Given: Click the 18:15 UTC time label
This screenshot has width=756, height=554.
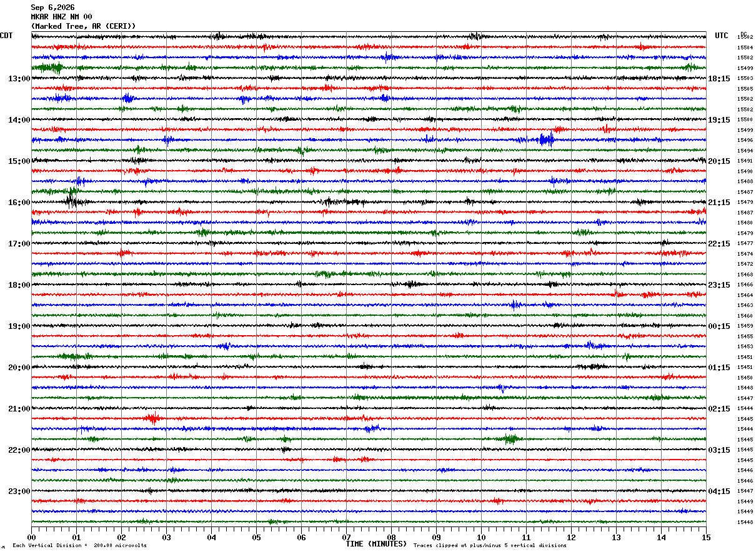Looking at the screenshot, I should click(x=719, y=79).
